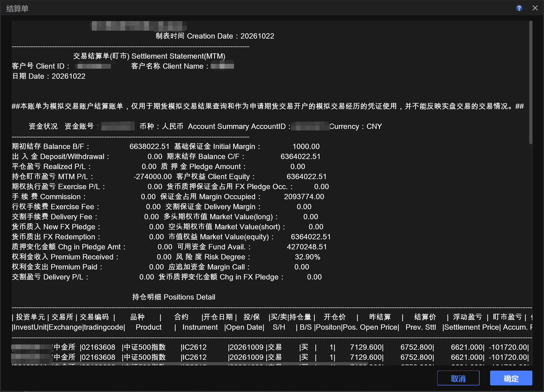
Task: Click the Settlement Statement(MTM) title
Action: [x=149, y=56]
